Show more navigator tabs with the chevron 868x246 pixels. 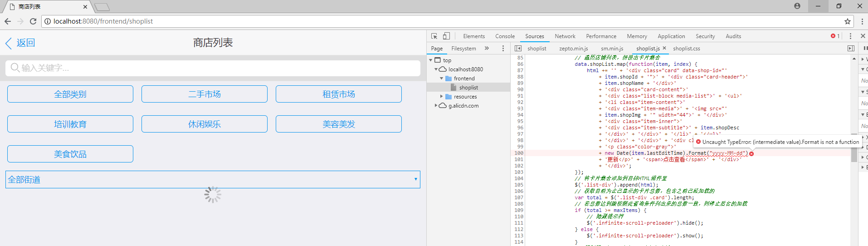tap(487, 48)
